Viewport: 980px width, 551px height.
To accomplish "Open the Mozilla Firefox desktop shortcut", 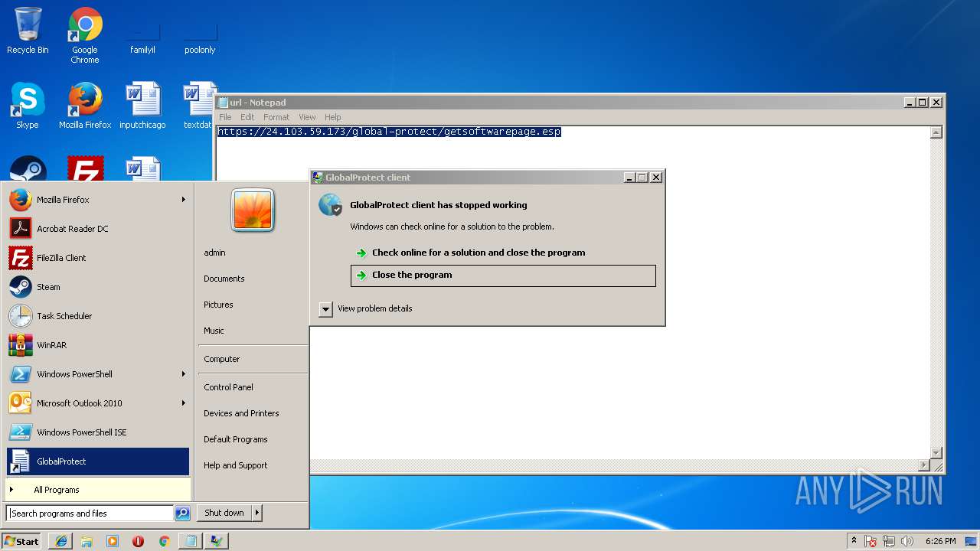I will coord(85,106).
